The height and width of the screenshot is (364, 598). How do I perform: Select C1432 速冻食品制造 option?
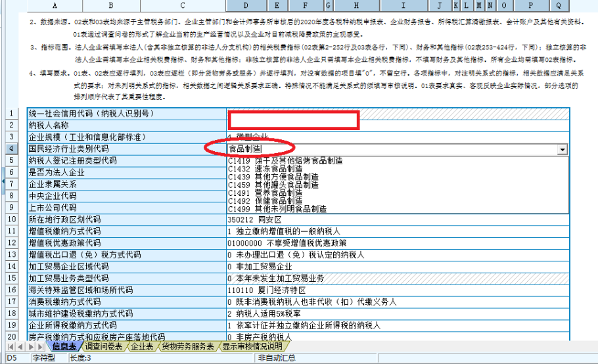(398, 169)
